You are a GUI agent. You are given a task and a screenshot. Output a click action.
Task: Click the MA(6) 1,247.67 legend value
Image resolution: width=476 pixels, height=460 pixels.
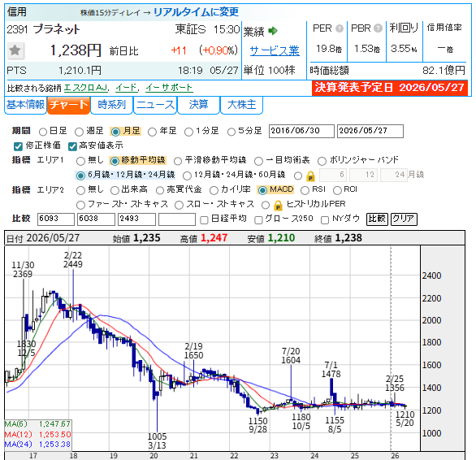[x=54, y=424]
